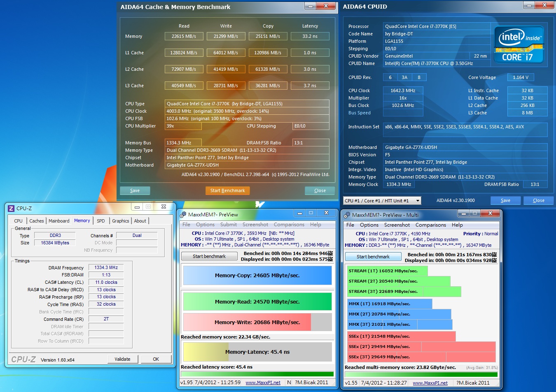Image resolution: width=556 pixels, height=392 pixels.
Task: Click the Bus Speed label in CPUID
Action: [x=360, y=113]
